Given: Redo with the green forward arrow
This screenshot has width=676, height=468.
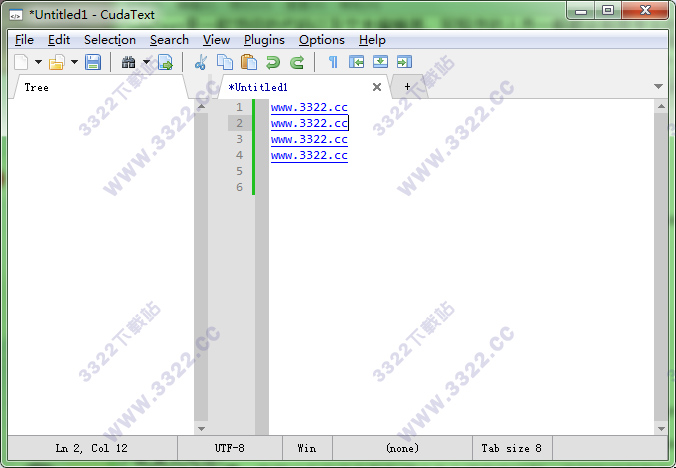Looking at the screenshot, I should [x=297, y=62].
